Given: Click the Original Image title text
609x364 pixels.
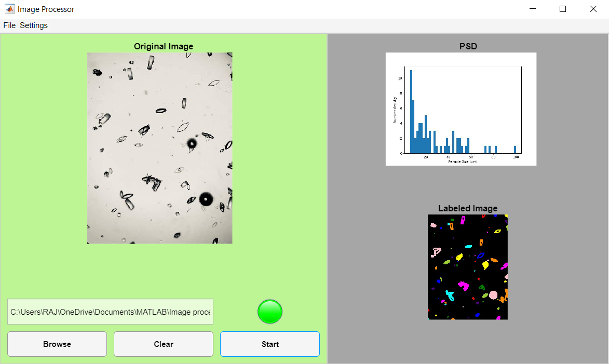Looking at the screenshot, I should pos(163,46).
